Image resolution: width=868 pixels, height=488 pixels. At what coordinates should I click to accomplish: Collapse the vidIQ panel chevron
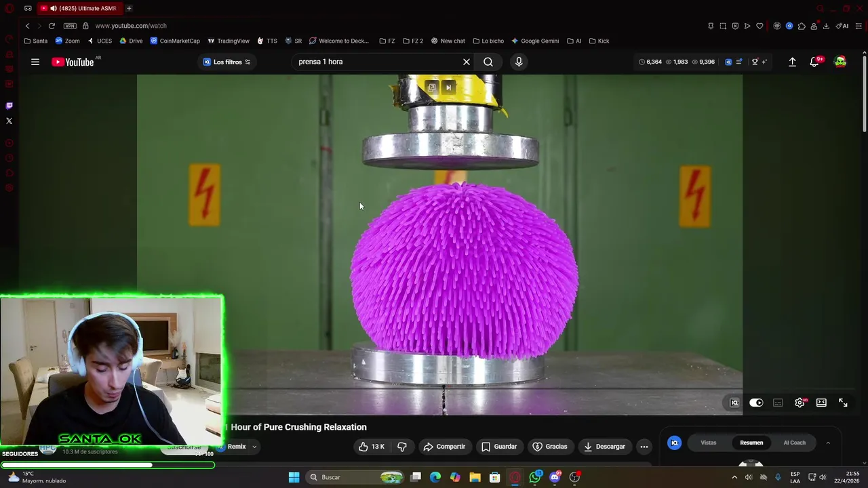(x=828, y=443)
